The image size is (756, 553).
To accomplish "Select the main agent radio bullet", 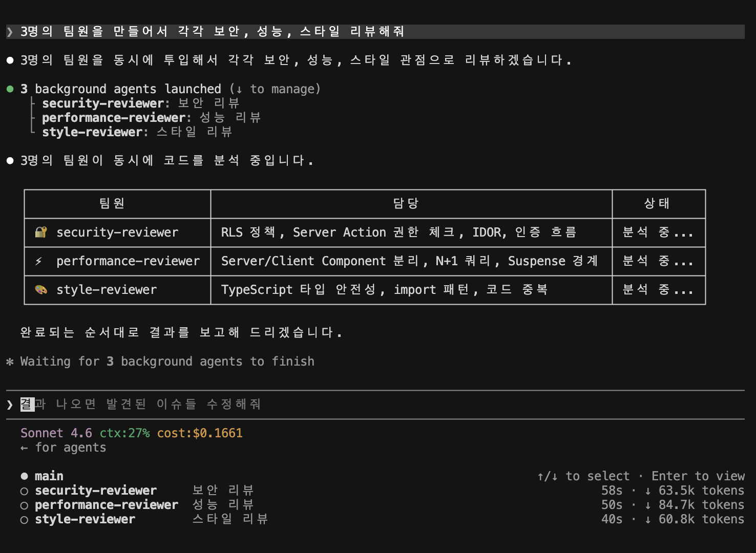I will pos(24,476).
